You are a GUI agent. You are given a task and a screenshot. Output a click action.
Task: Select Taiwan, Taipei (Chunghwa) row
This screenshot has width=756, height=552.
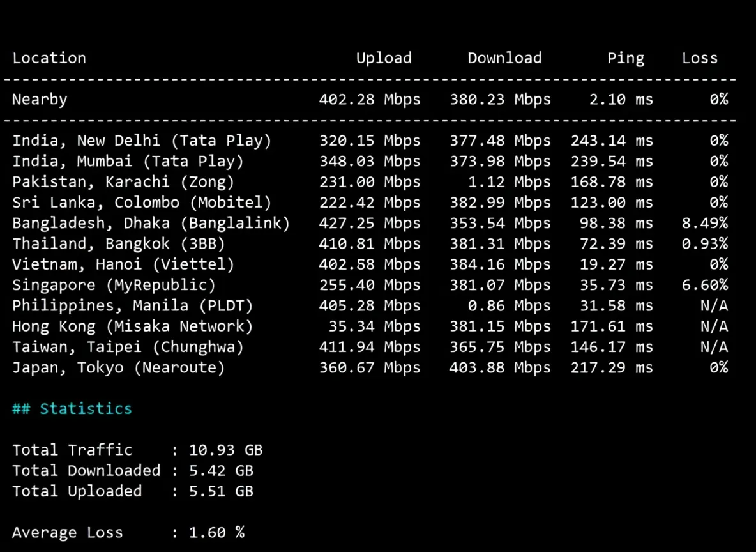[370, 347]
